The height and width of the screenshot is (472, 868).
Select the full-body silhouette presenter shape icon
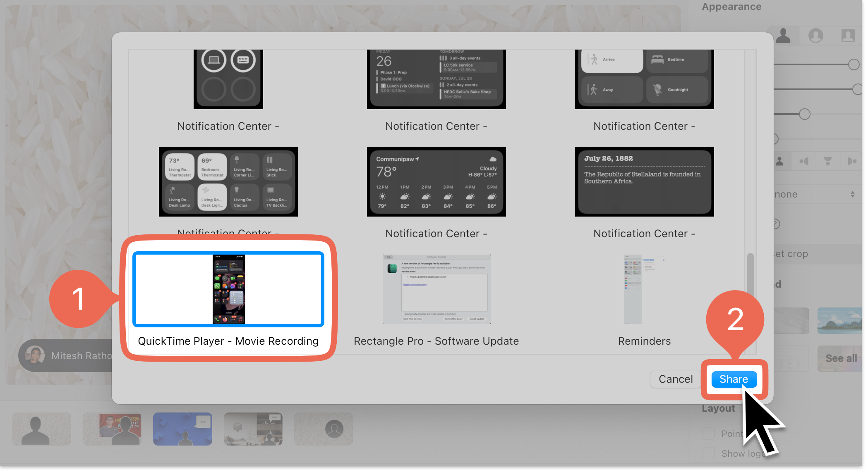coord(783,36)
